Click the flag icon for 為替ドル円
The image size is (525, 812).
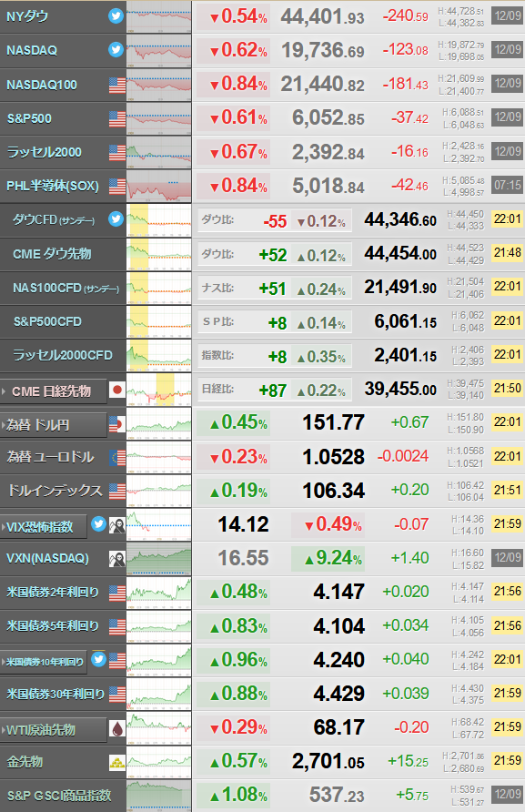tap(117, 425)
